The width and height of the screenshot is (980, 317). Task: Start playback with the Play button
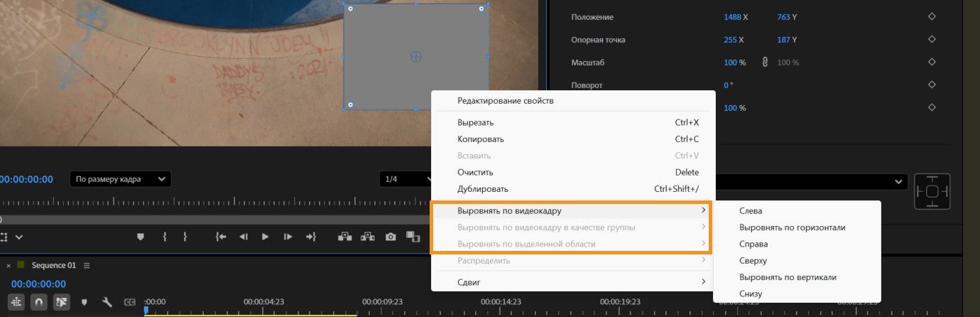click(x=266, y=237)
